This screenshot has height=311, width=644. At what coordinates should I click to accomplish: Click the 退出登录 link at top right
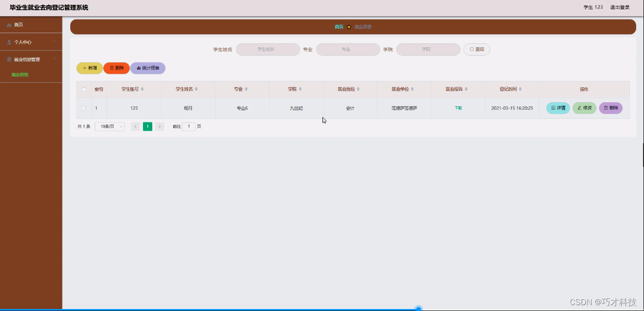pos(620,7)
